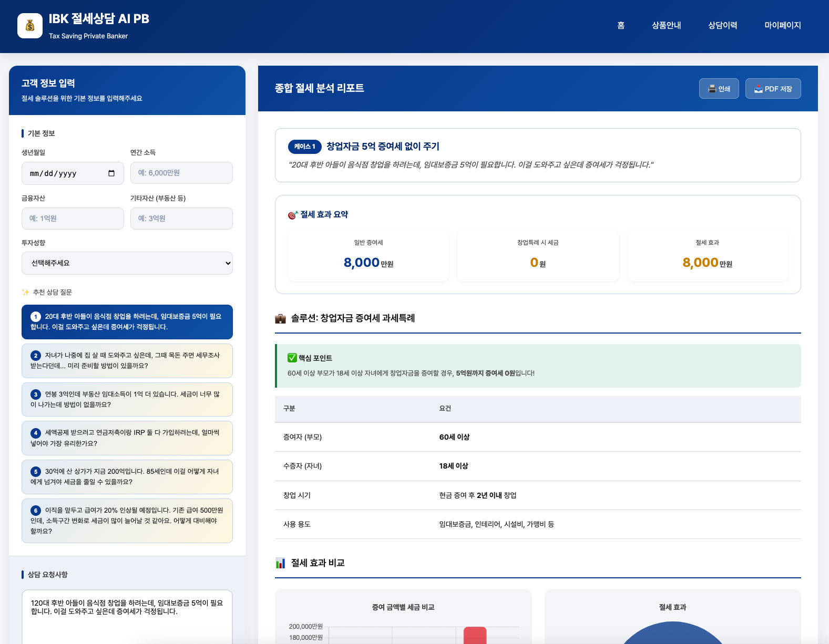Click the briefcase icon beside 솔루션 heading
The image size is (829, 644).
pyautogui.click(x=281, y=318)
